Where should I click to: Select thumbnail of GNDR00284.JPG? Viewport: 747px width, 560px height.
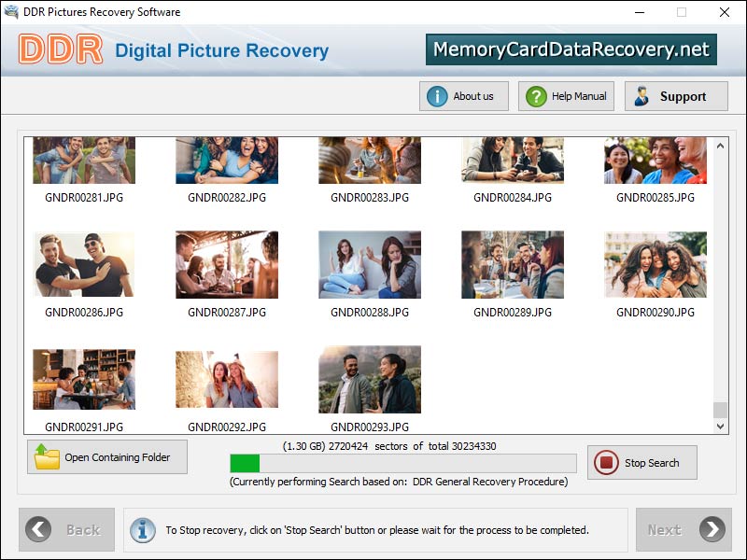513,161
